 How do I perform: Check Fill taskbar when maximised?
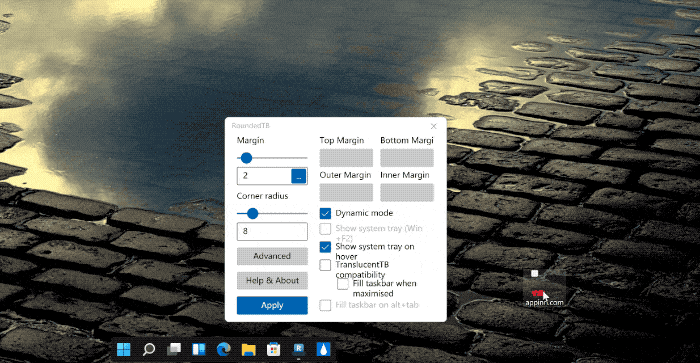(x=343, y=284)
